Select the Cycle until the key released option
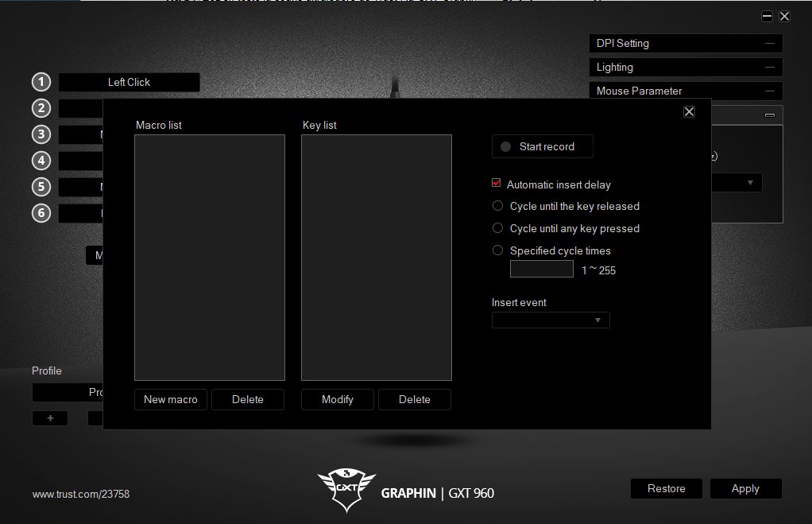Viewport: 812px width, 524px height. (497, 206)
